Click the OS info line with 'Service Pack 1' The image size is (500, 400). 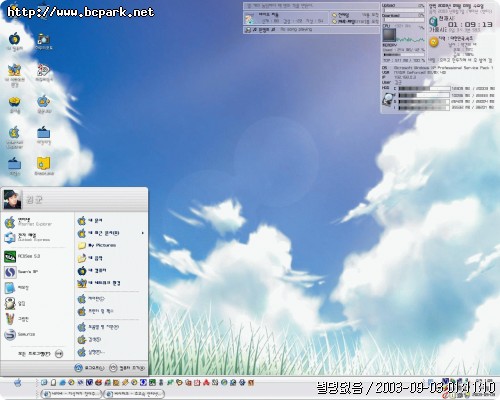(437, 68)
